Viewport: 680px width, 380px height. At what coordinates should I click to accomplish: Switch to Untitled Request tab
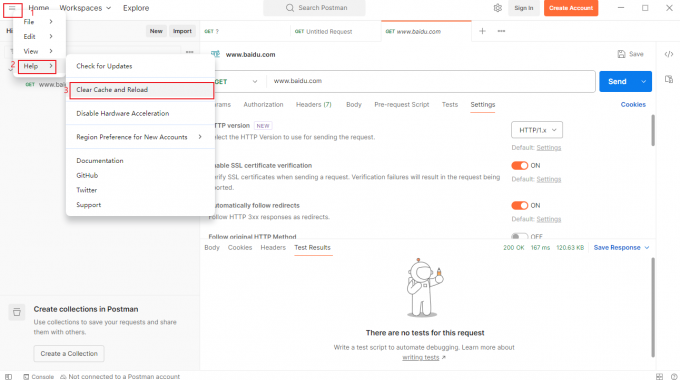click(x=324, y=32)
